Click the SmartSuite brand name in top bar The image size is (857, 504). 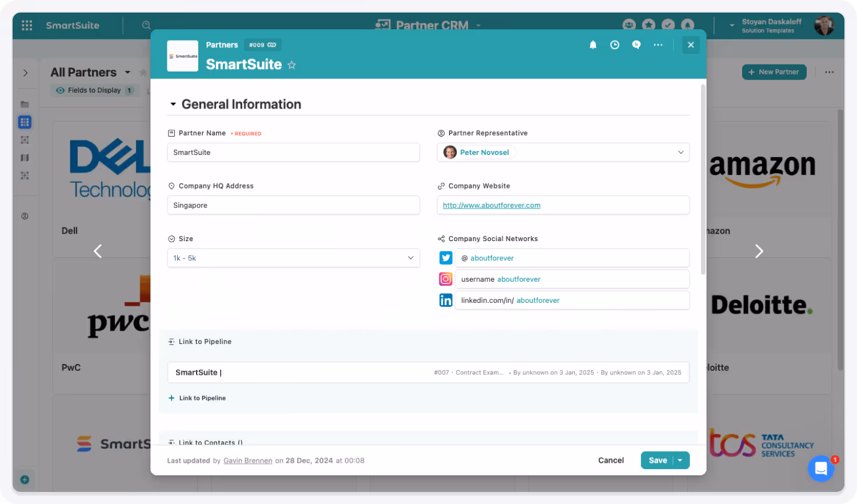73,25
